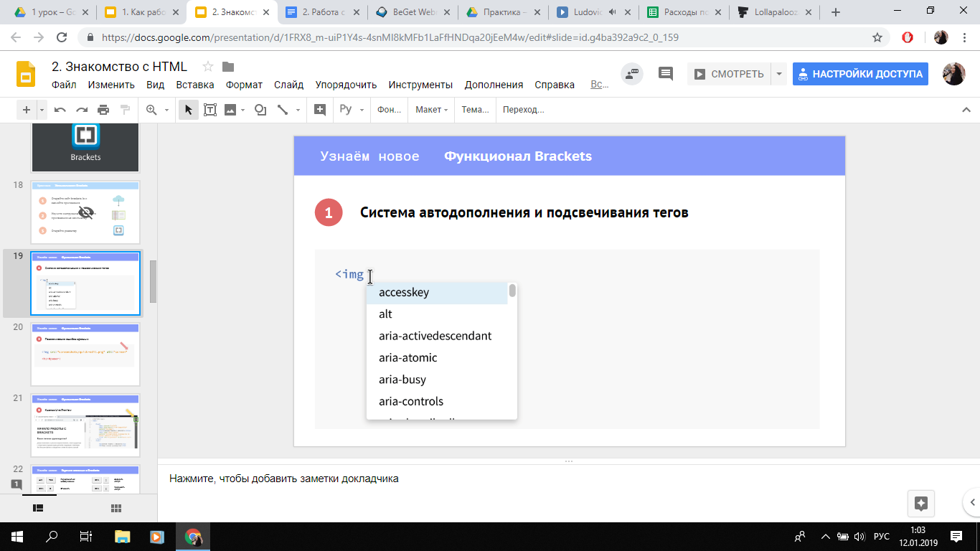The height and width of the screenshot is (551, 980).
Task: Click the Redo arrow in toolbar
Action: tap(82, 110)
